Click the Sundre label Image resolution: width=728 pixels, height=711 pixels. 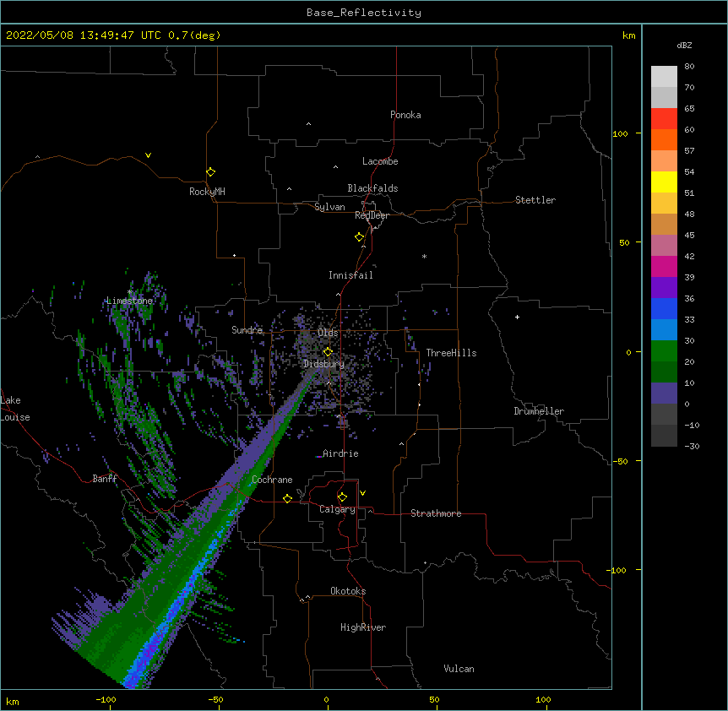click(x=247, y=330)
